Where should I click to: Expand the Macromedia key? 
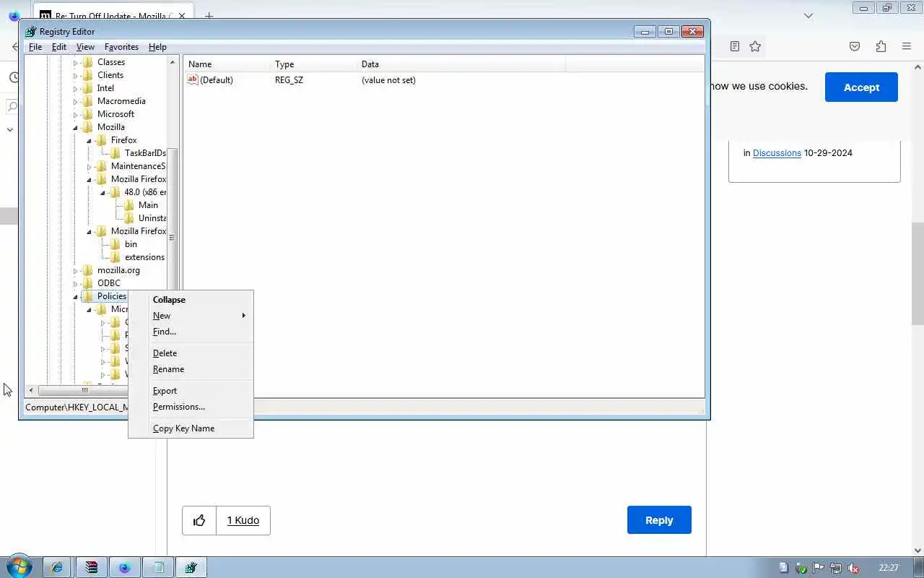coord(75,102)
